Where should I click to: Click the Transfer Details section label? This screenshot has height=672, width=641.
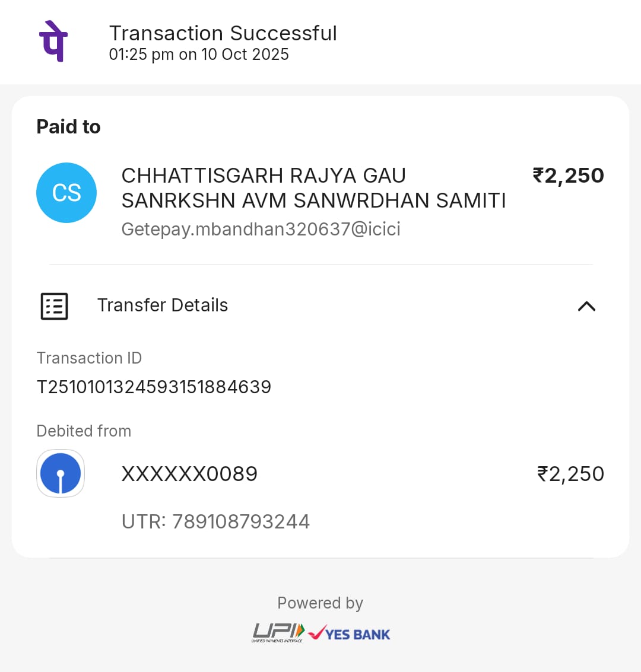pos(163,305)
